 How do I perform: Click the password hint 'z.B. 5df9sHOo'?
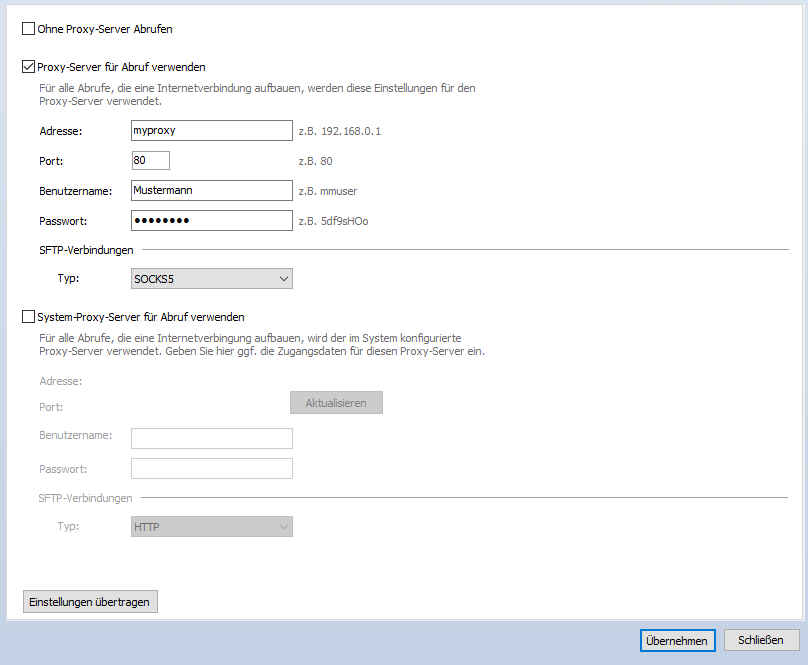click(x=333, y=221)
